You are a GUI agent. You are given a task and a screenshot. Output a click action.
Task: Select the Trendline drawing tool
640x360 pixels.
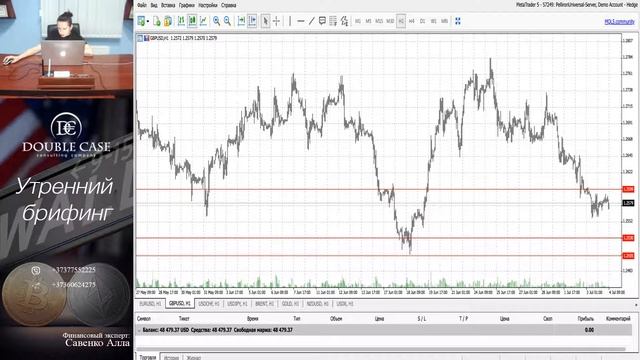(311, 21)
